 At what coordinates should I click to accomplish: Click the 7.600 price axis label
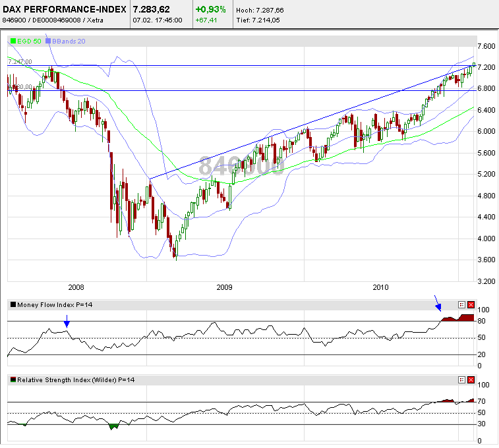click(486, 46)
